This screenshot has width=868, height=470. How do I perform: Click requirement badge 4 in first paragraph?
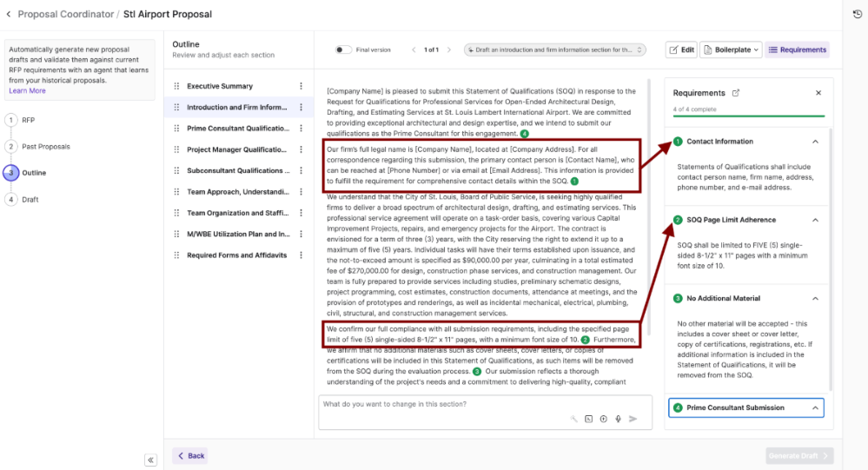click(x=524, y=134)
